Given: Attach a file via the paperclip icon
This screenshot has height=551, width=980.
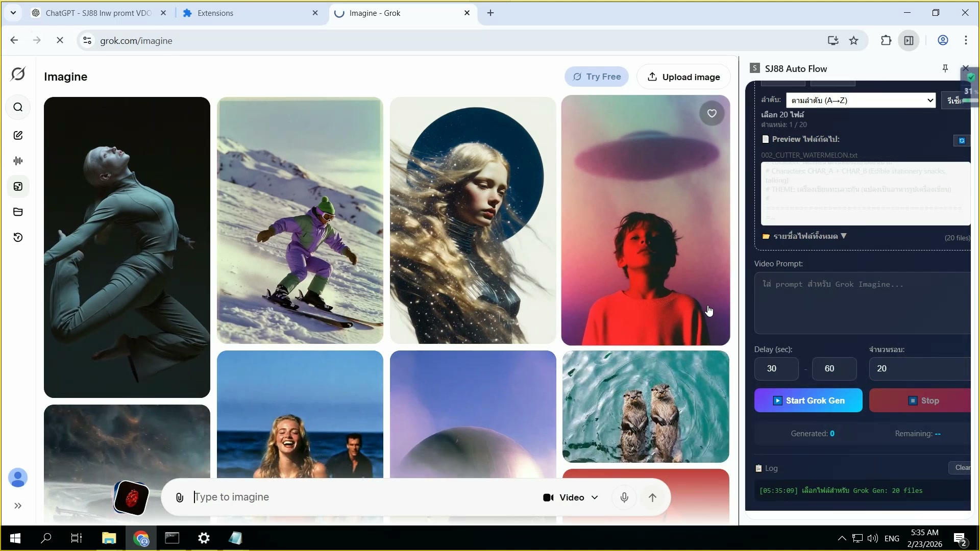Looking at the screenshot, I should click(x=179, y=497).
